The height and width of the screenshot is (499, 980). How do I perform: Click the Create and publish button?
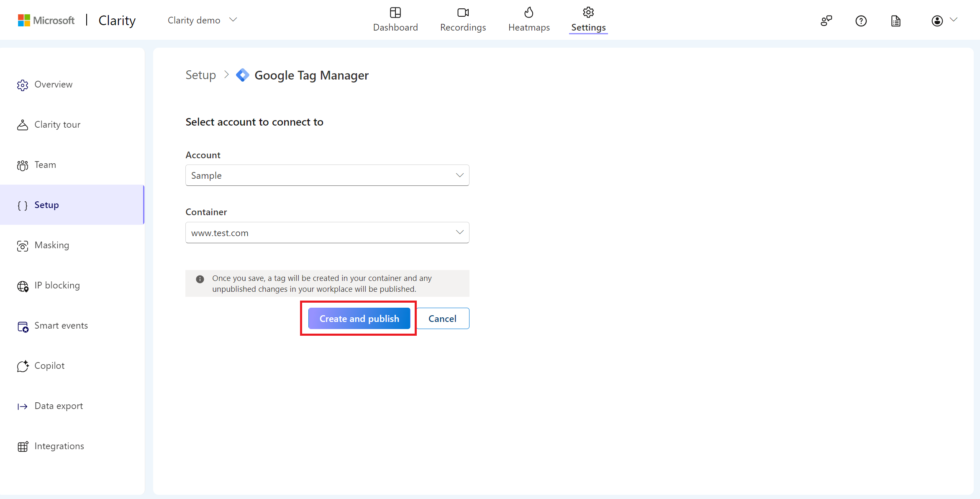click(359, 319)
